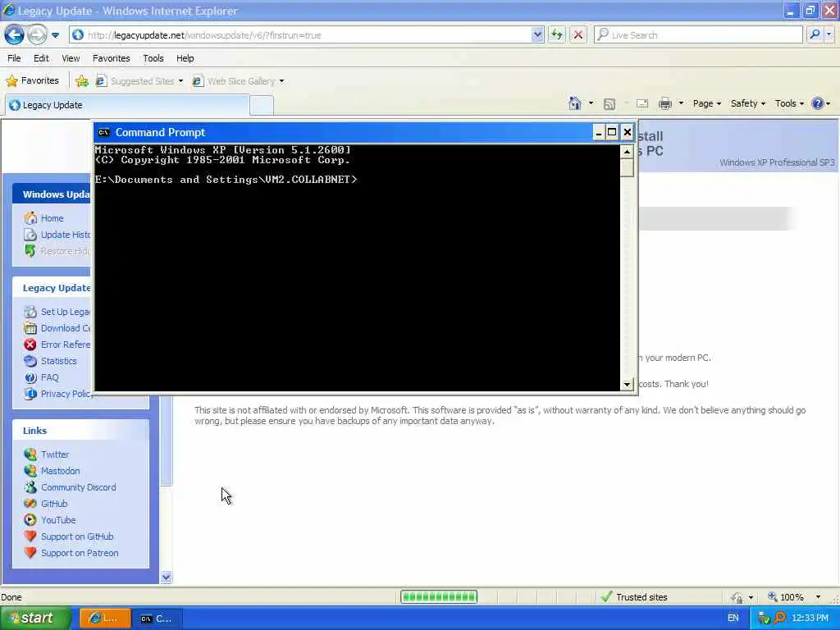
Task: Refresh the page with the green arrows icon
Action: coord(557,35)
